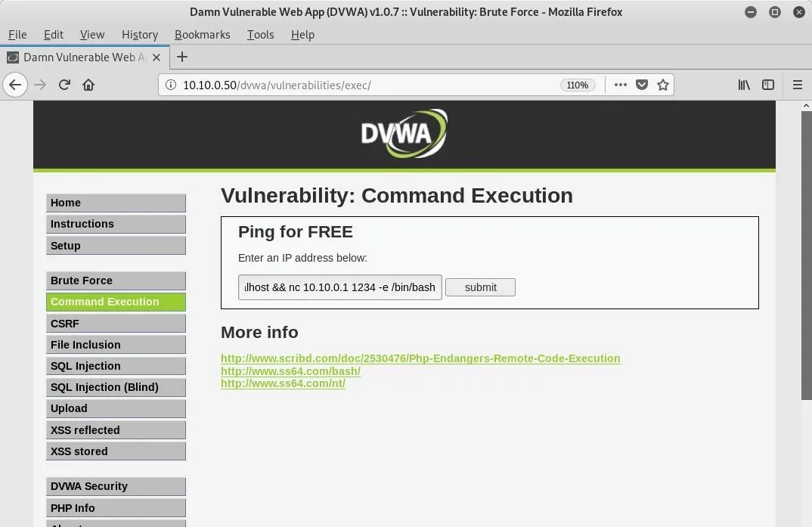Open the Tools menu

pyautogui.click(x=261, y=35)
